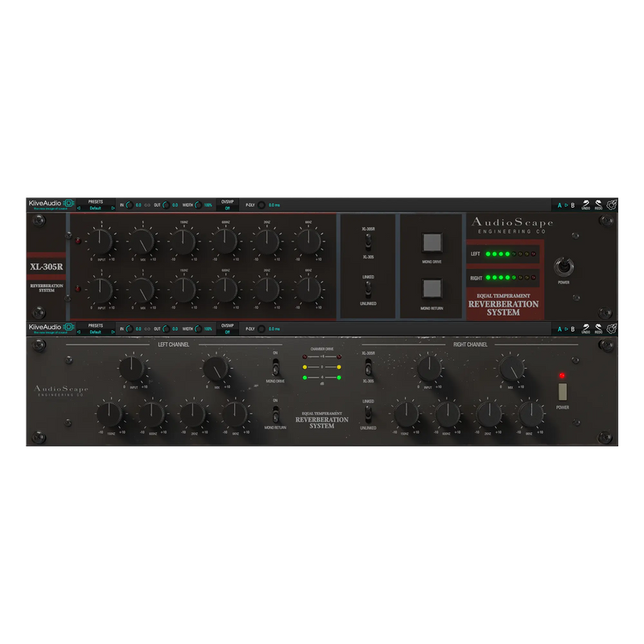Screen dimensions: 644x644
Task: Click the in/out link icon on lower toolbar
Action: [x=147, y=329]
